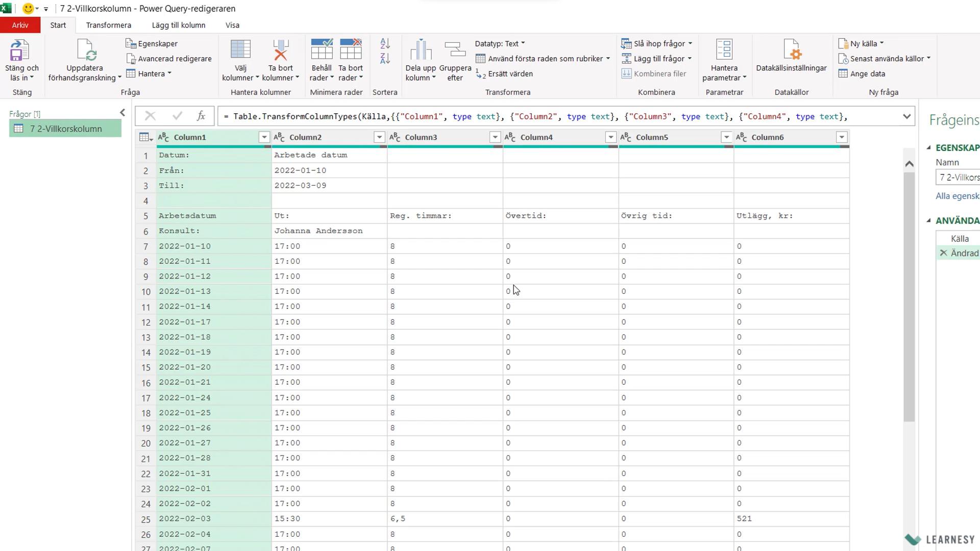Switch to the Transformera tab
Screen dimensions: 980x551
coord(109,24)
